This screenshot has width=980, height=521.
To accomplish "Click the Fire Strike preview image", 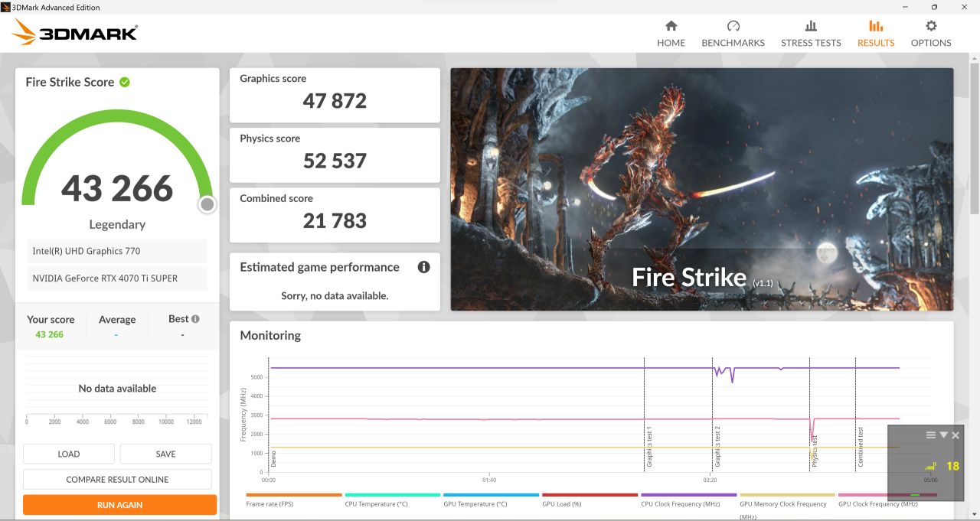I will (x=702, y=189).
